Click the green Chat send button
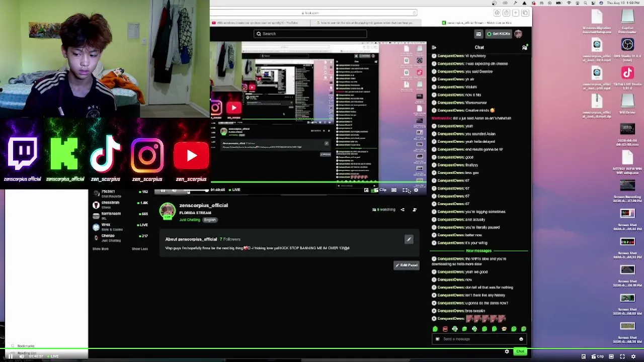The image size is (644, 362). (520, 351)
